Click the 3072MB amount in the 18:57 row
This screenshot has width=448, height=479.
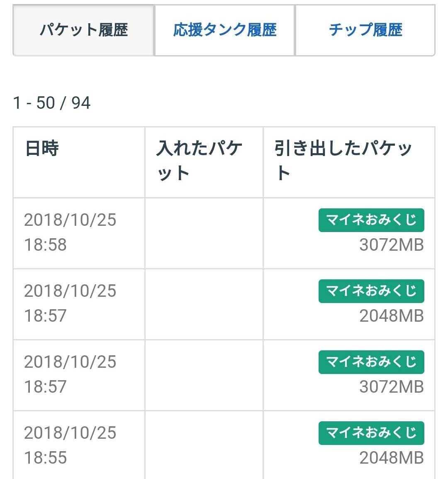[391, 387]
